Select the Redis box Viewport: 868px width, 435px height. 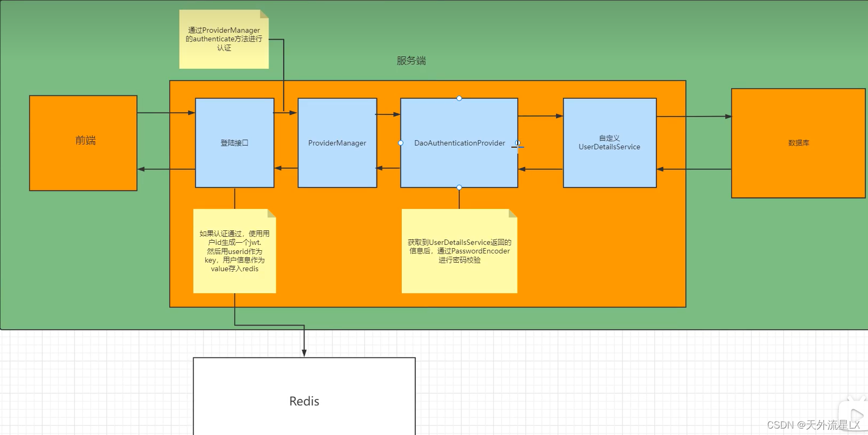pos(304,396)
